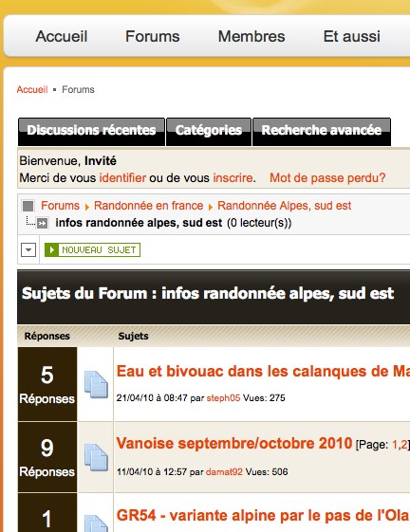This screenshot has width=410, height=532.
Task: Switch to the Recherche avancée tab
Action: pyautogui.click(x=322, y=132)
